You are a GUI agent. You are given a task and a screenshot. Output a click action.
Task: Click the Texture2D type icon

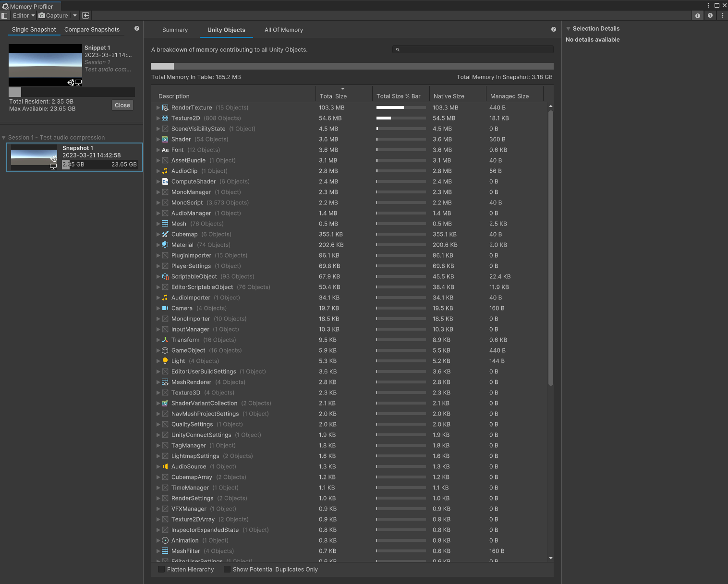[165, 119]
